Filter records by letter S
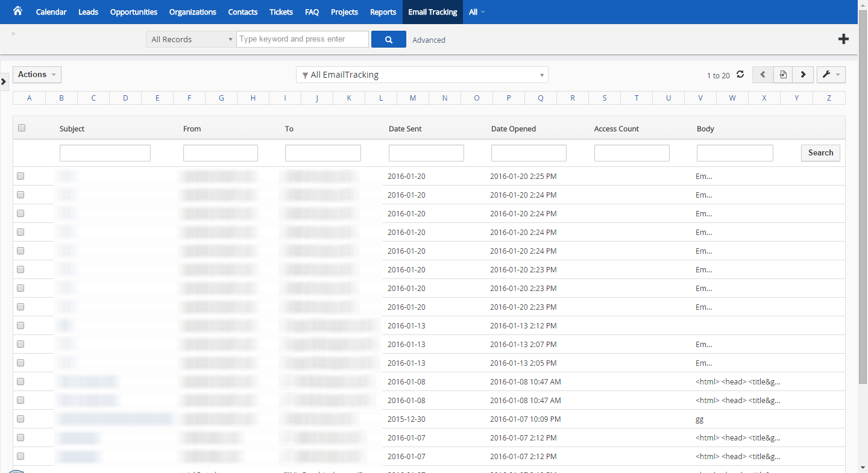The width and height of the screenshot is (868, 473). [x=605, y=98]
